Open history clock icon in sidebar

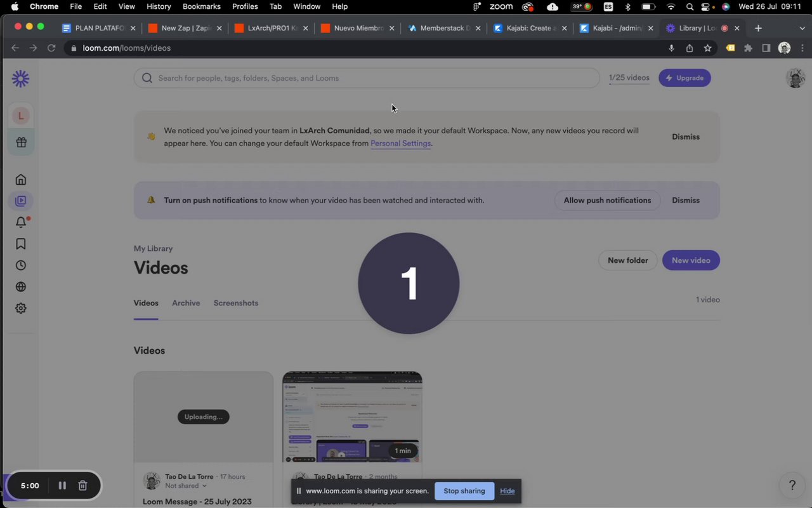[21, 265]
